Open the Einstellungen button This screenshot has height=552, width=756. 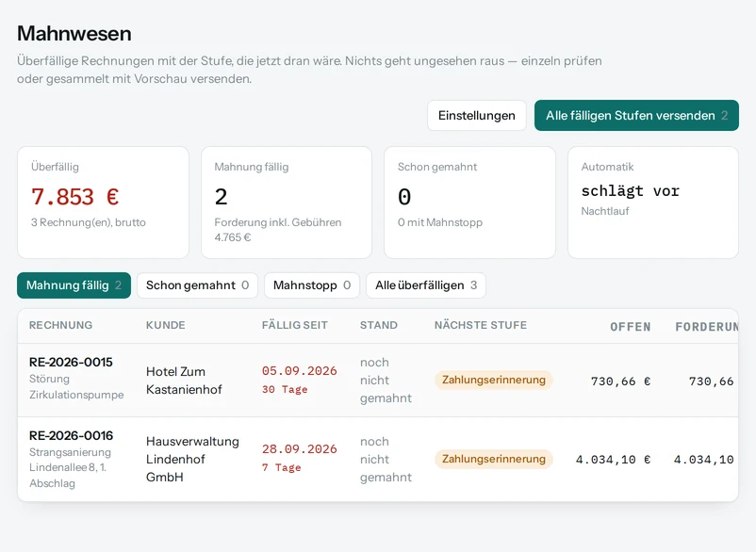click(476, 116)
